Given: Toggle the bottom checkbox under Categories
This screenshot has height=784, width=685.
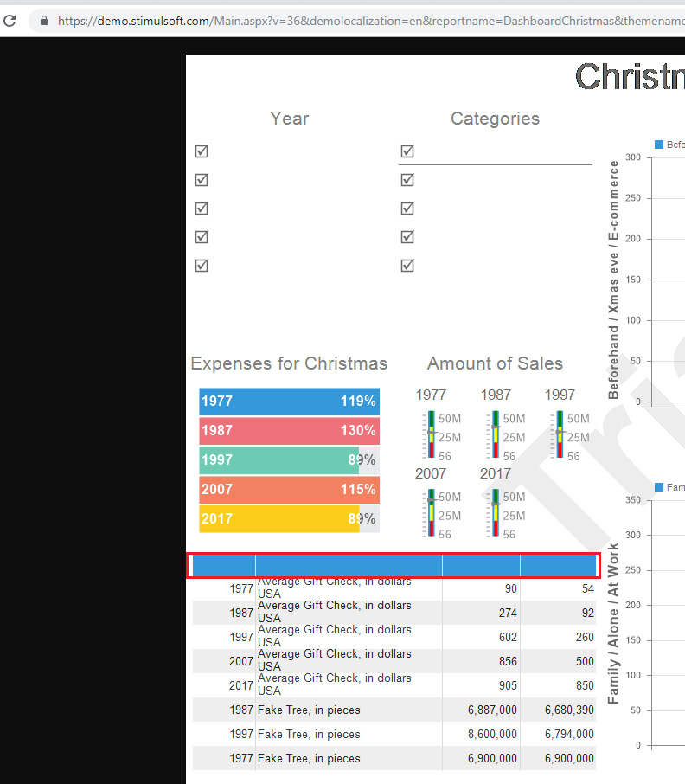Looking at the screenshot, I should pyautogui.click(x=407, y=265).
